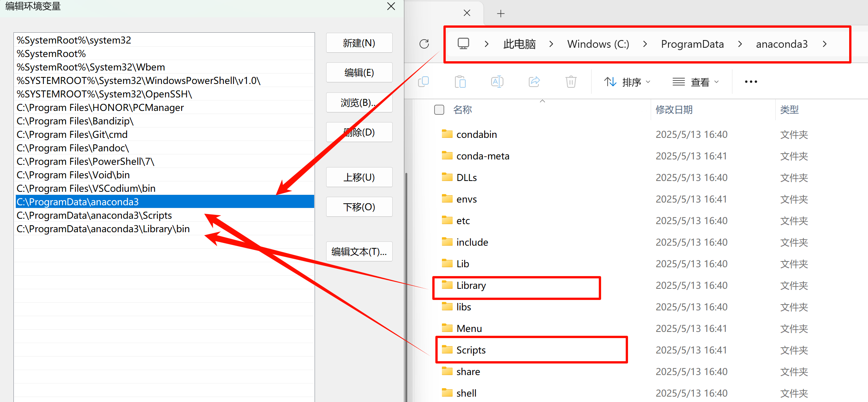The height and width of the screenshot is (402, 868).
Task: Expand the chevron after anaconda3 in breadcrumb
Action: coord(825,44)
